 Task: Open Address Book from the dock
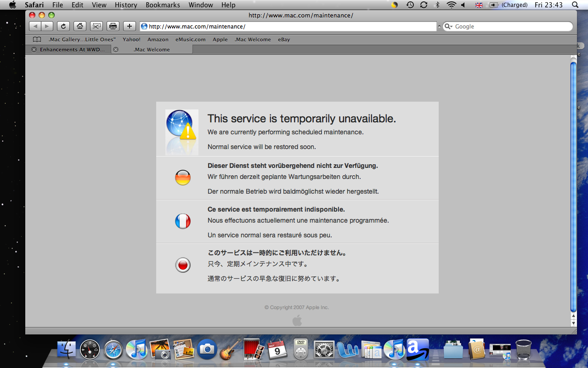(x=477, y=350)
